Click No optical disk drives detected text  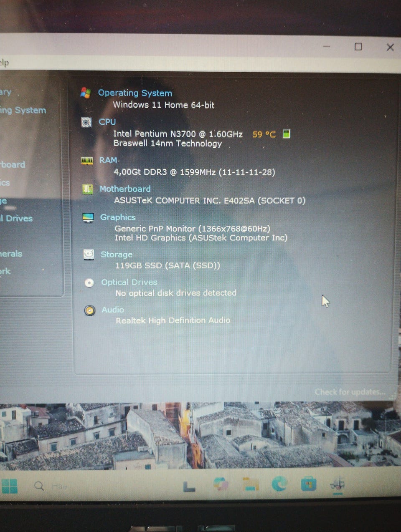[176, 293]
